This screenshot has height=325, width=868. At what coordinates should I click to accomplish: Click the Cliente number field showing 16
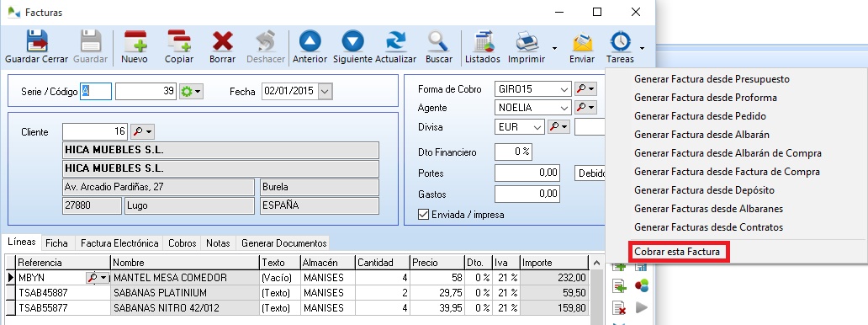coord(95,131)
